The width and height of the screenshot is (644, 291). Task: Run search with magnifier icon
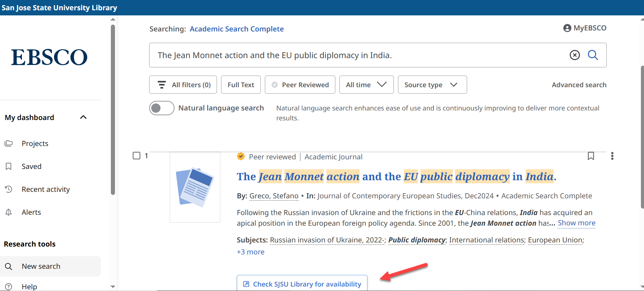tap(593, 55)
